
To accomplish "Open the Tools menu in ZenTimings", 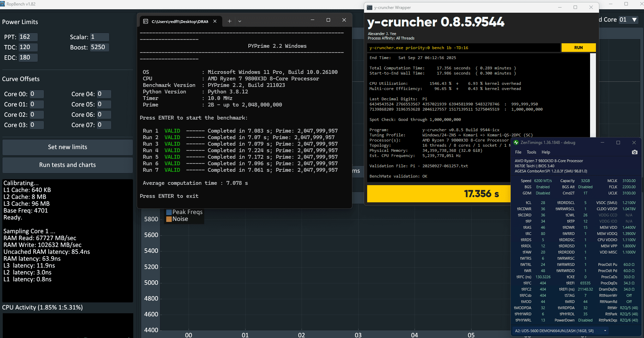I will click(531, 152).
